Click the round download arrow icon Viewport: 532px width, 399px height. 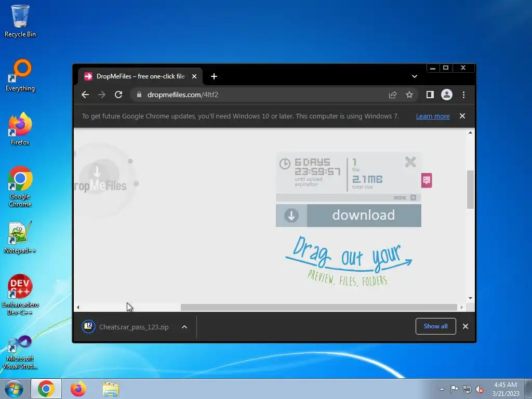coord(291,216)
